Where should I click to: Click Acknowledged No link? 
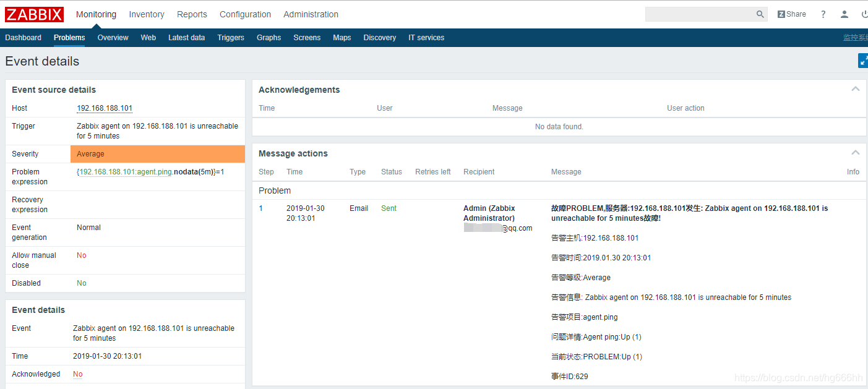tap(78, 374)
